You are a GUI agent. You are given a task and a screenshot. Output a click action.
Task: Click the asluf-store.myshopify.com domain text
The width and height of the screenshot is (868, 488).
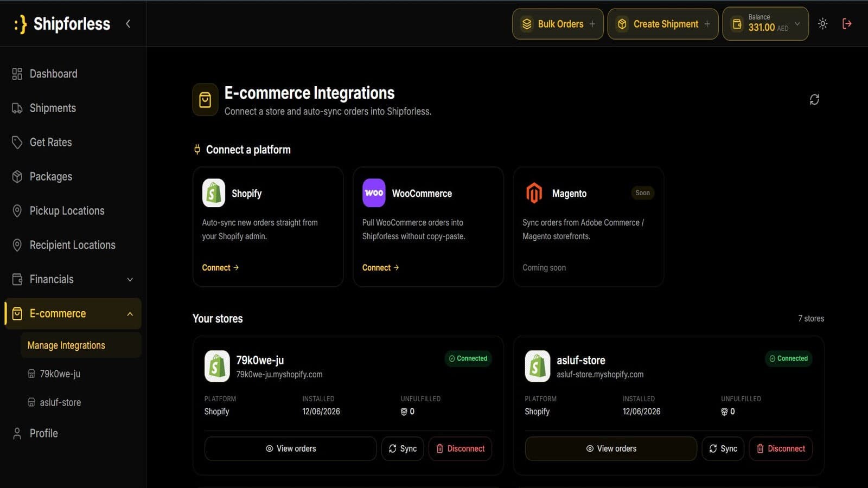click(600, 375)
